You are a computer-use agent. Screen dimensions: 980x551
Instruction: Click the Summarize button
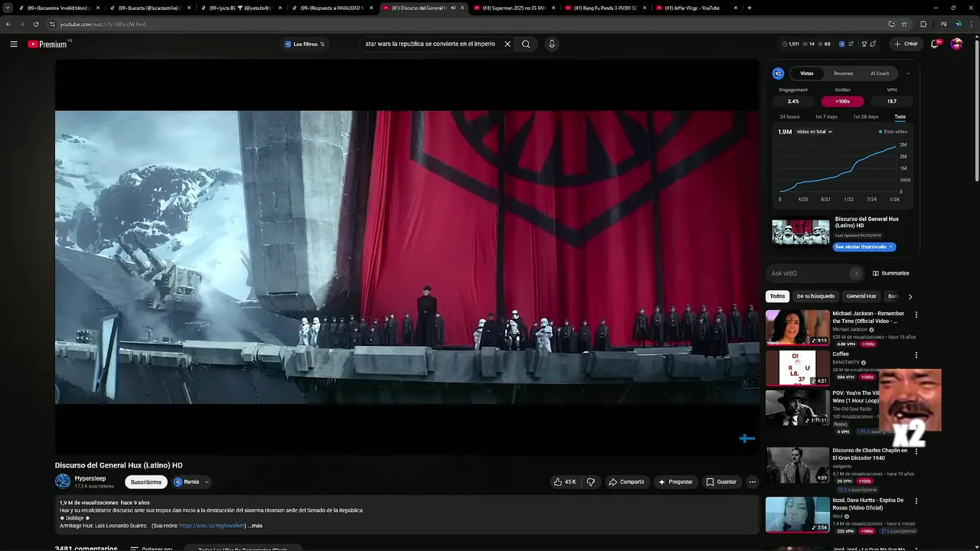click(x=891, y=273)
